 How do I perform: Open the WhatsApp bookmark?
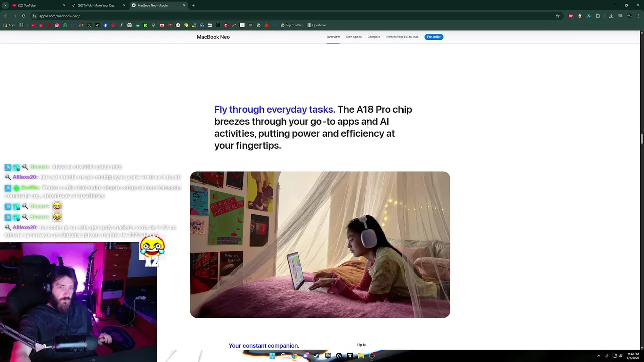65,25
